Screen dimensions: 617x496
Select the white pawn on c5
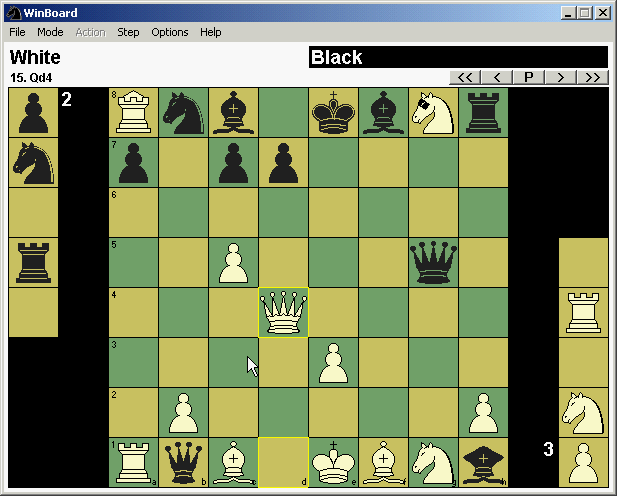pos(233,263)
